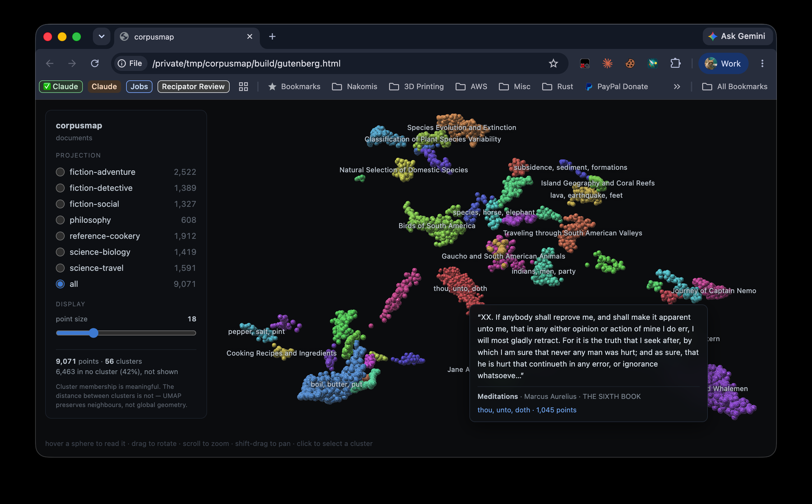Select the all projection radio button
This screenshot has height=504, width=812.
[60, 284]
